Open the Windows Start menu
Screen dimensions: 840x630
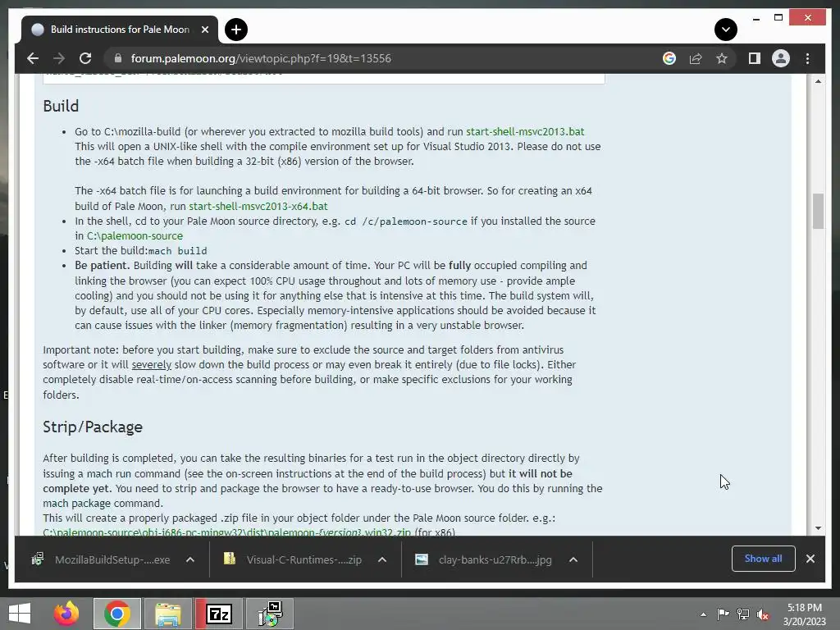[20, 614]
